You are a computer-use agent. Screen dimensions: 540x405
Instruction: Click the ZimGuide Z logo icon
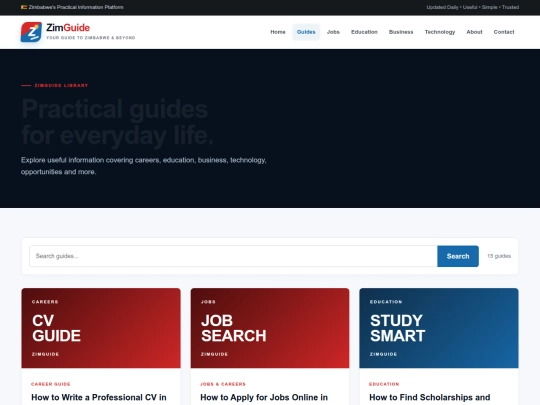(x=31, y=32)
